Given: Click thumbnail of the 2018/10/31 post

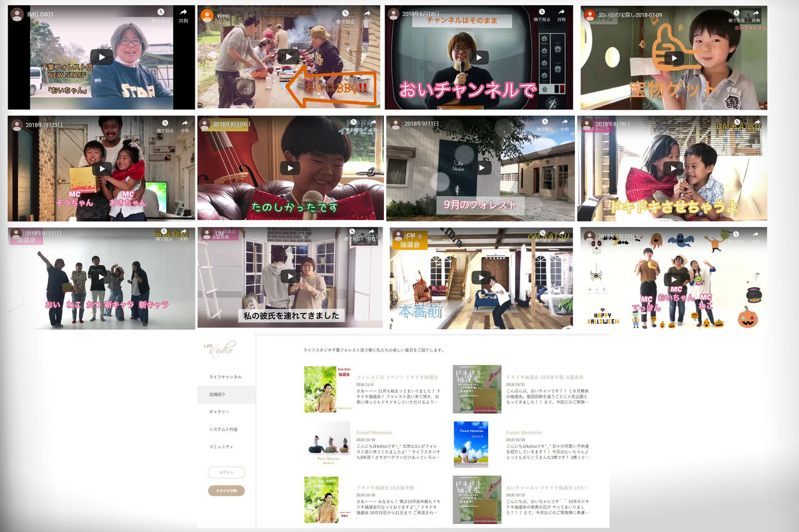Looking at the screenshot, I should coord(477,389).
